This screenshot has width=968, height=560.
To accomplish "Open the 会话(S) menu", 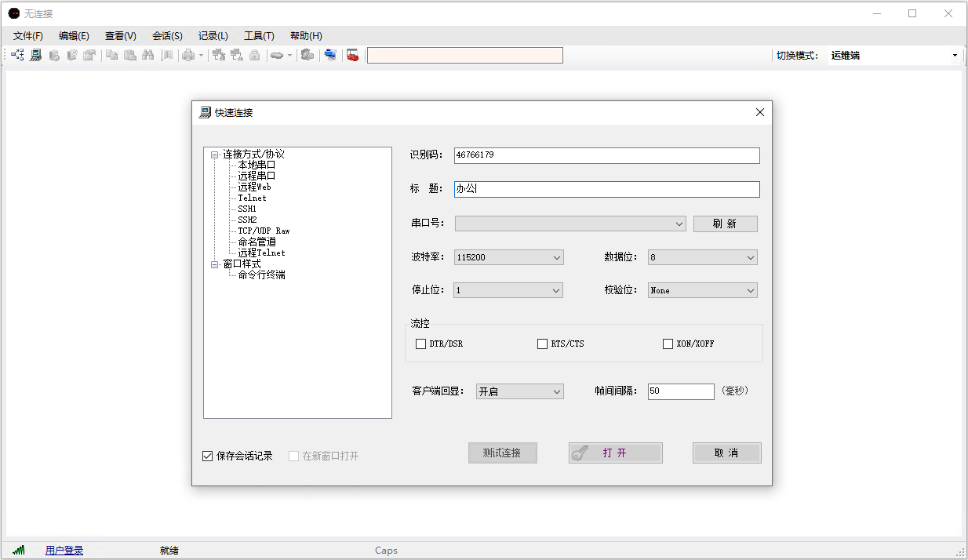I will 167,36.
